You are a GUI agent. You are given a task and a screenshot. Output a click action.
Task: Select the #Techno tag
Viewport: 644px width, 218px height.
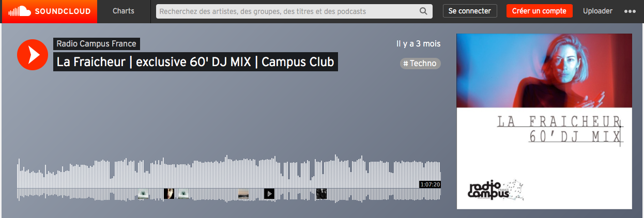(x=420, y=64)
